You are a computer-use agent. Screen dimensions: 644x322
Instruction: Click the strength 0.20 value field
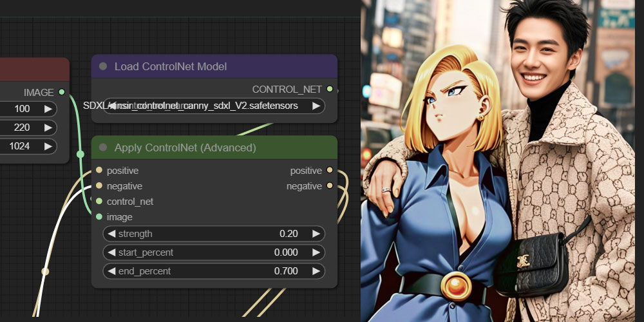(x=214, y=234)
